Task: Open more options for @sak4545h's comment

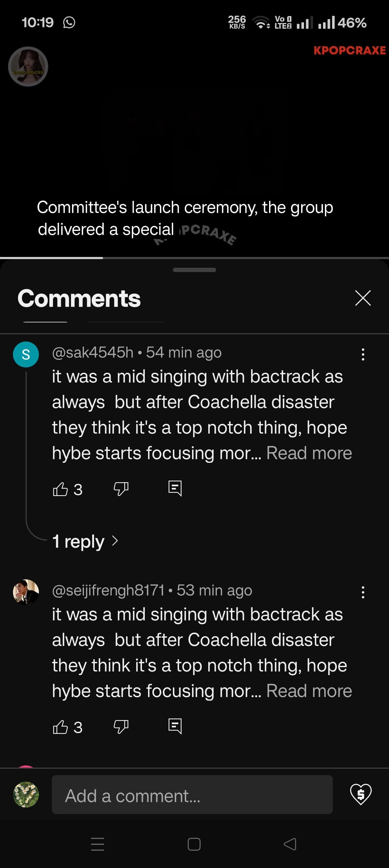Action: pos(363,354)
